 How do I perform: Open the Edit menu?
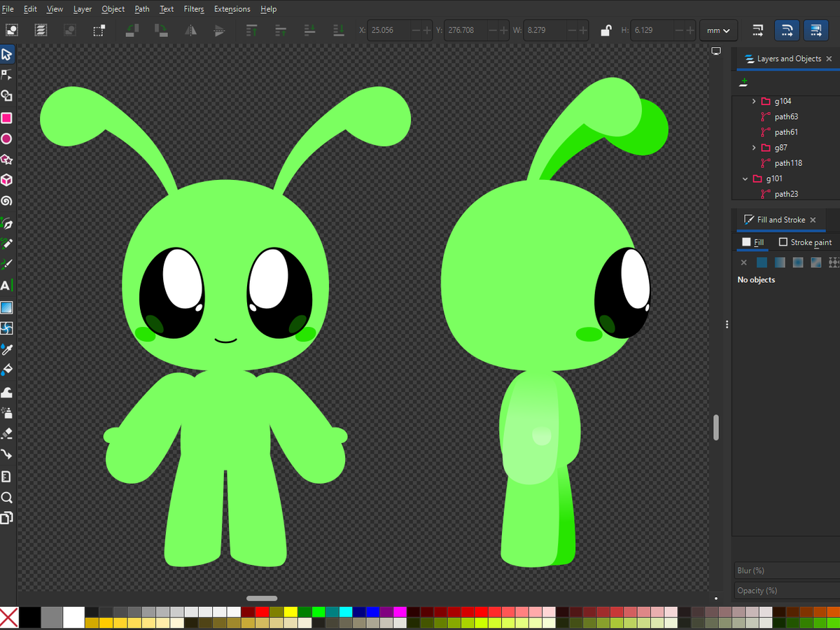[x=30, y=9]
